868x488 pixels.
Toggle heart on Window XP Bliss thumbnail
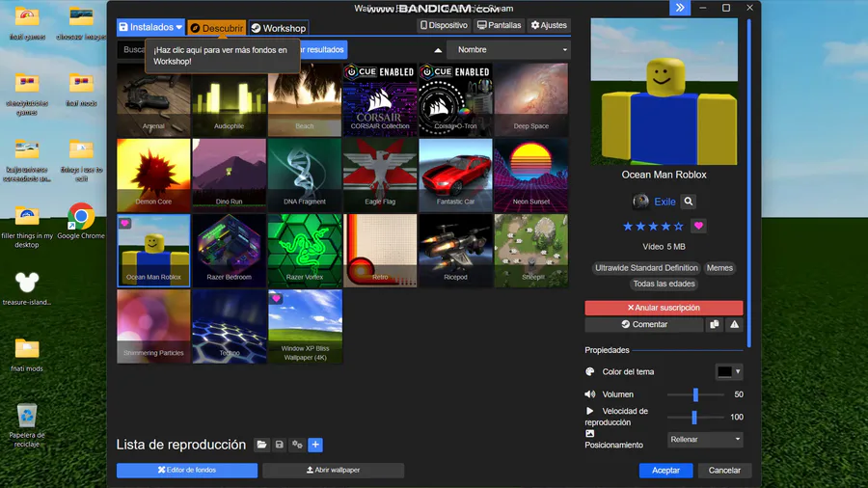[276, 299]
